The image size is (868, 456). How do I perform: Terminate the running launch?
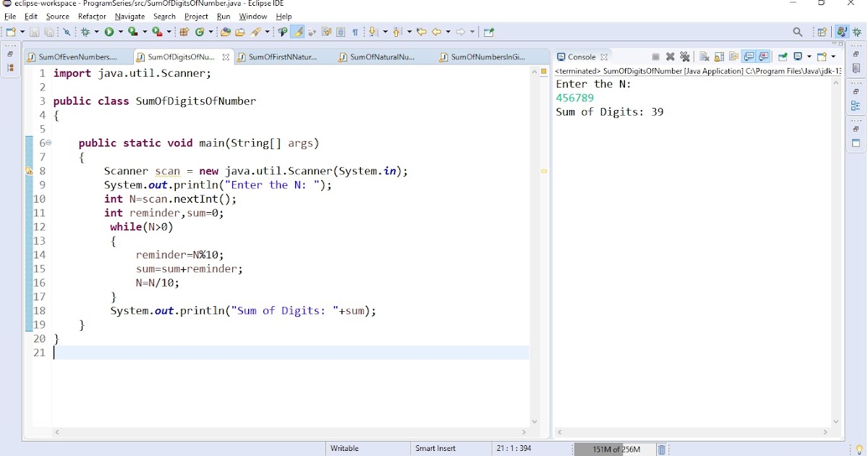tap(656, 56)
